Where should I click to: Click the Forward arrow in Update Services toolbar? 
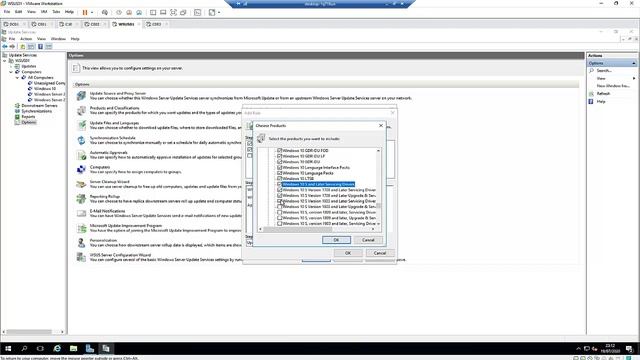[12, 47]
